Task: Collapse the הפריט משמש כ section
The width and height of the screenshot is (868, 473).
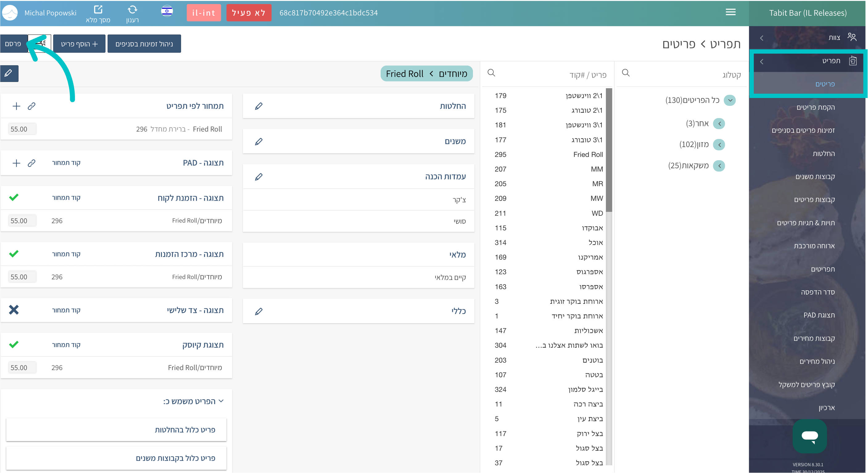Action: click(221, 401)
